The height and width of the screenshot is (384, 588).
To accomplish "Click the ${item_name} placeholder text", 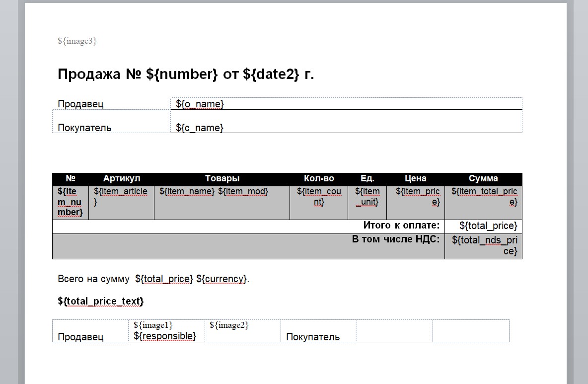I will click(187, 192).
